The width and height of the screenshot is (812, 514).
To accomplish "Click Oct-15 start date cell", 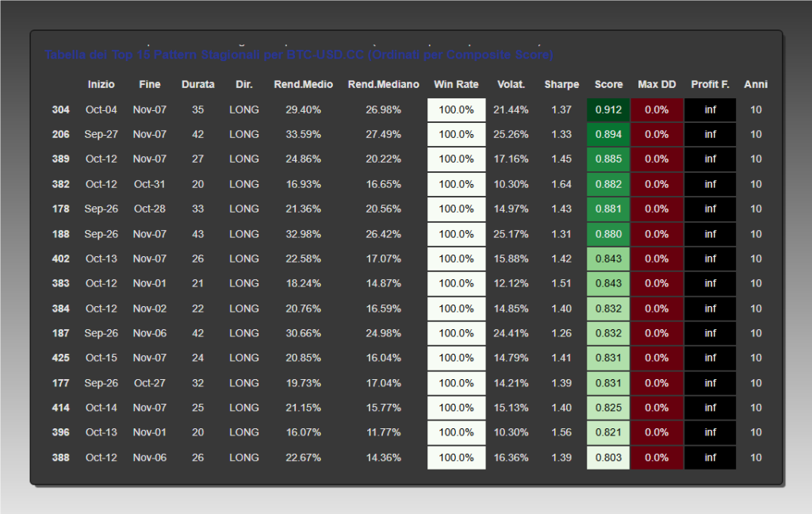I will (101, 358).
